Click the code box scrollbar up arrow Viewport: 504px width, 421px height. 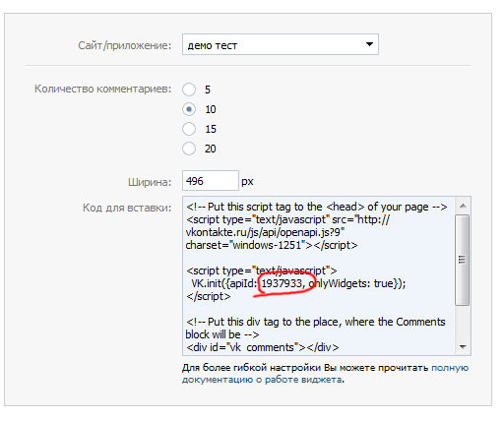[463, 206]
